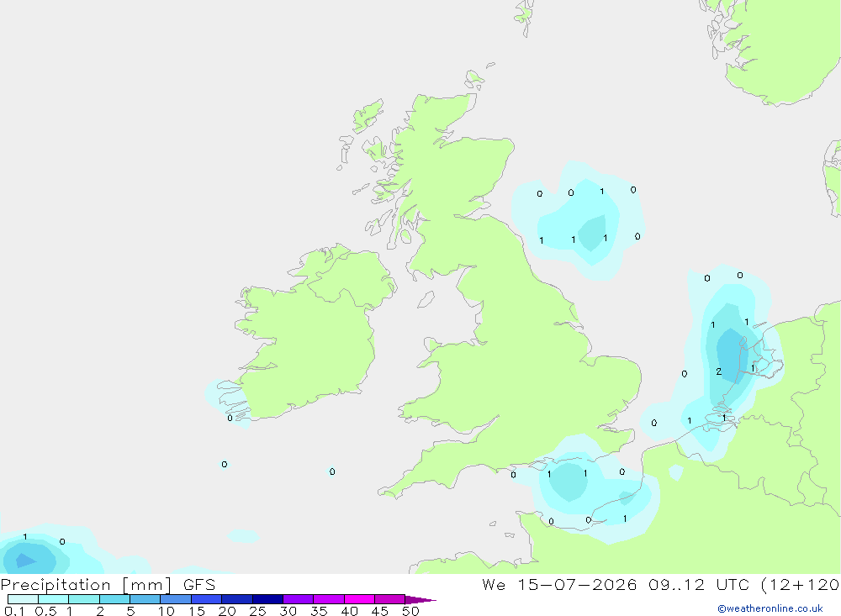Click the 5–10 mm legend color swatch

point(145,599)
